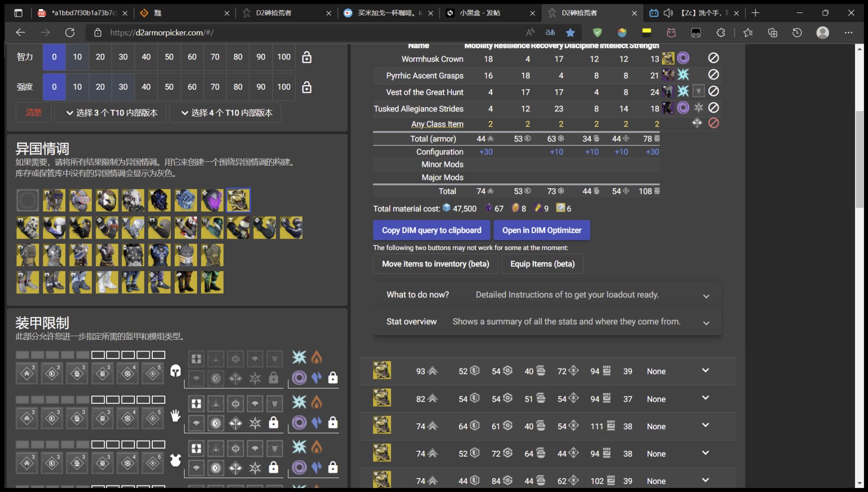Click mobility mod icon in helmet restriction row
This screenshot has height=492, width=868.
27,373
